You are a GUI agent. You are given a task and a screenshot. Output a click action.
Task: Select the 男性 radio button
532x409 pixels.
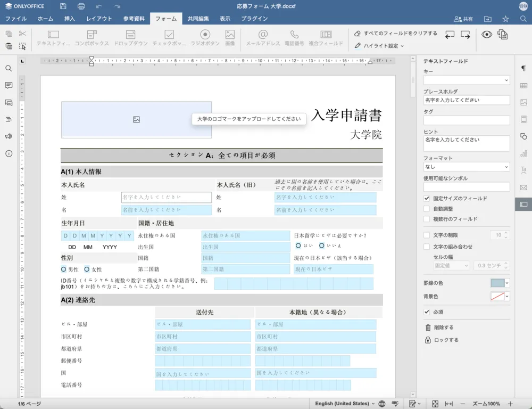point(64,269)
